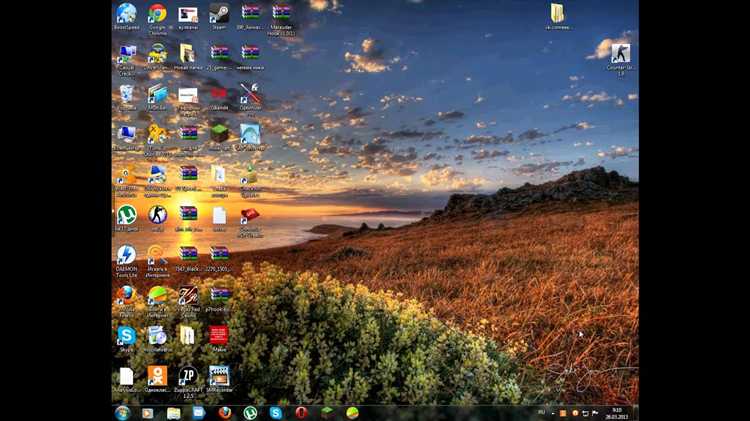Open Opera from the taskbar
Screen dimensions: 750x421
[x=301, y=413]
